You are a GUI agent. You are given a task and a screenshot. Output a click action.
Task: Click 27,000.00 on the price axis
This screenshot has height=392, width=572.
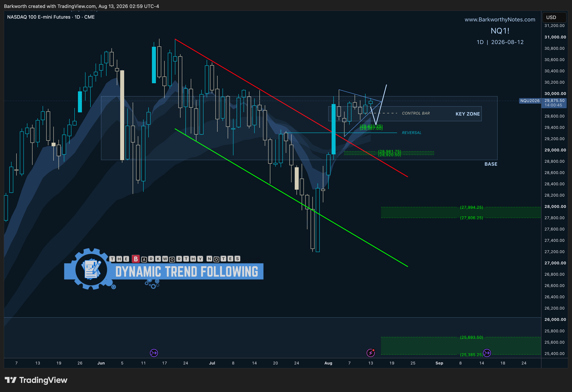coord(555,263)
